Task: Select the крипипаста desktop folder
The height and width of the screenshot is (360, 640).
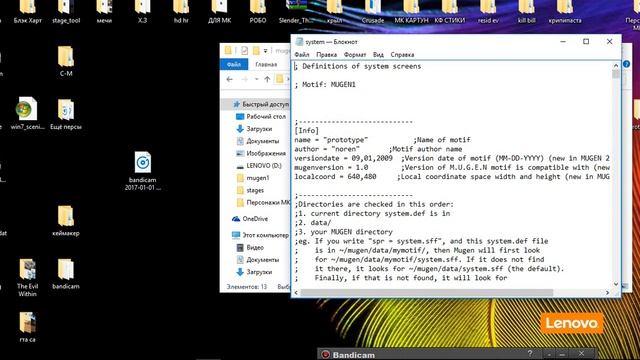Action: coord(564,11)
